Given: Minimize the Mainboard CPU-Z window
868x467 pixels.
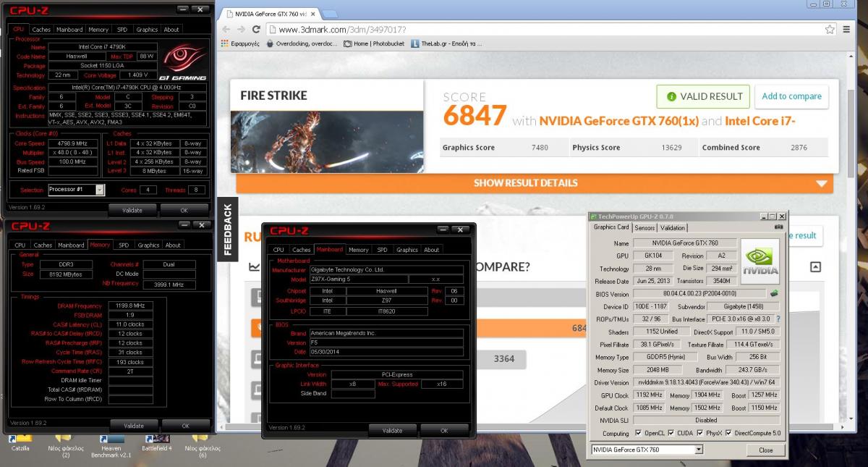Looking at the screenshot, I should pyautogui.click(x=443, y=230).
